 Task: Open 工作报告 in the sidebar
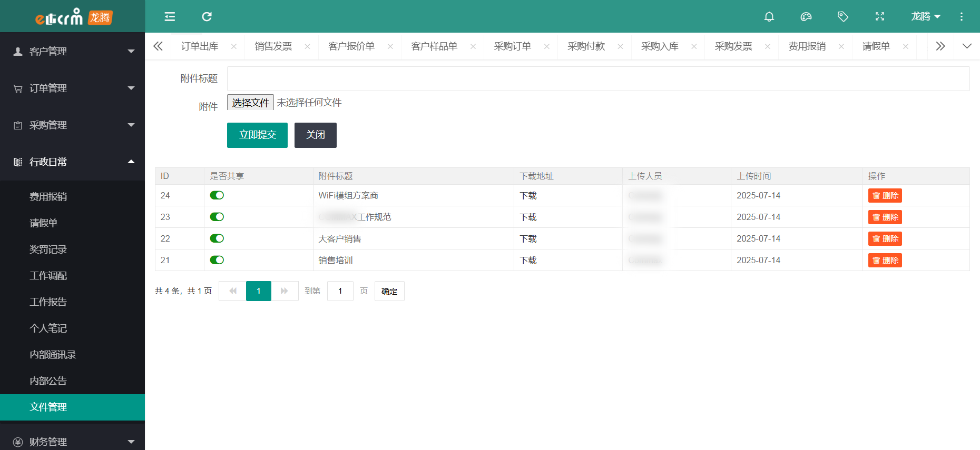click(x=48, y=302)
